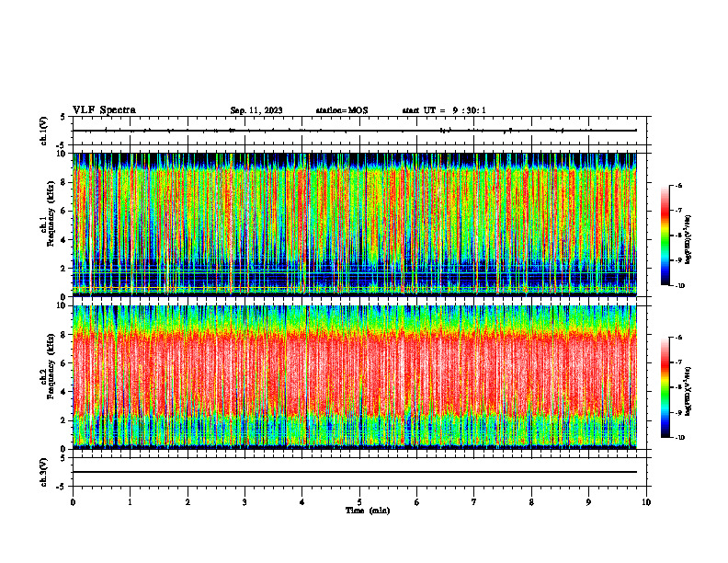Image resolution: width=728 pixels, height=563 pixels.
Task: Click the ch.2 spectrogram color scale bar
Action: coord(665,387)
